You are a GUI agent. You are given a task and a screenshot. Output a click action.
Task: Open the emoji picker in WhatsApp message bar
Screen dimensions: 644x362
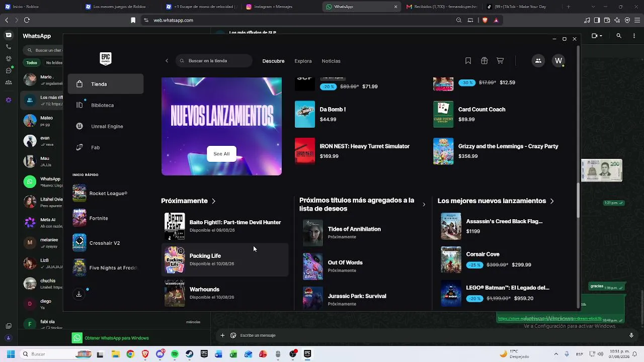(x=233, y=335)
